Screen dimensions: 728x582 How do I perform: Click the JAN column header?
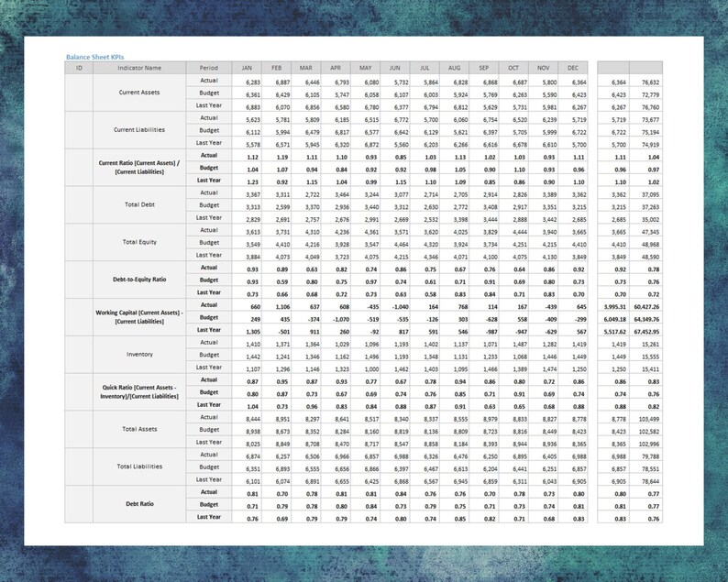247,68
